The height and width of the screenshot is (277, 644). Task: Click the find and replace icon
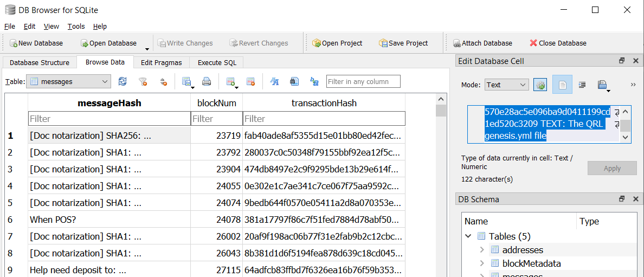(314, 81)
